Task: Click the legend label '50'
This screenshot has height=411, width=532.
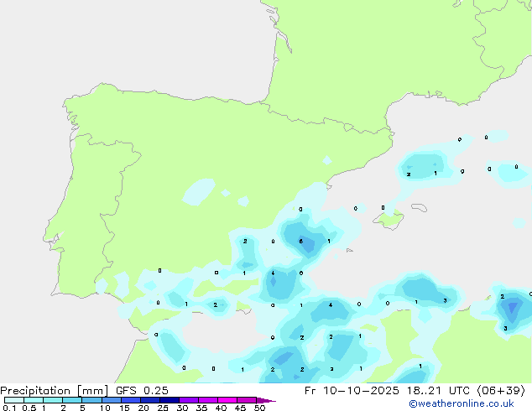Action: click(260, 408)
